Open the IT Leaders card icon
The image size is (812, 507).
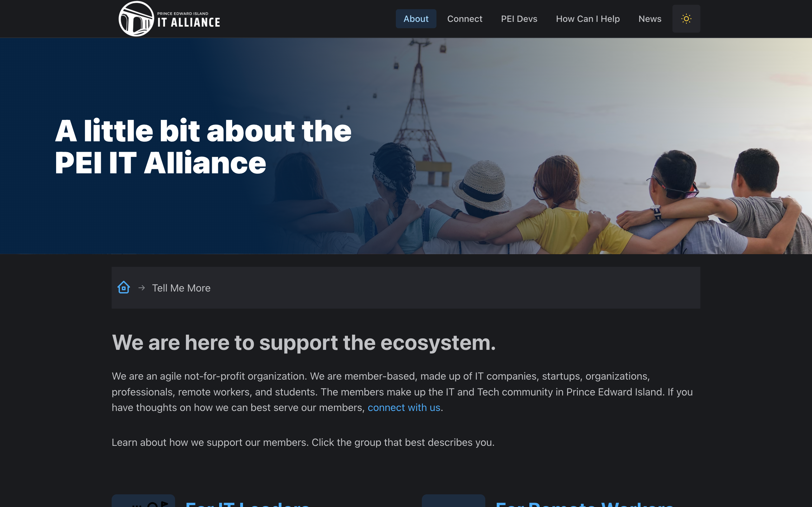[143, 501]
